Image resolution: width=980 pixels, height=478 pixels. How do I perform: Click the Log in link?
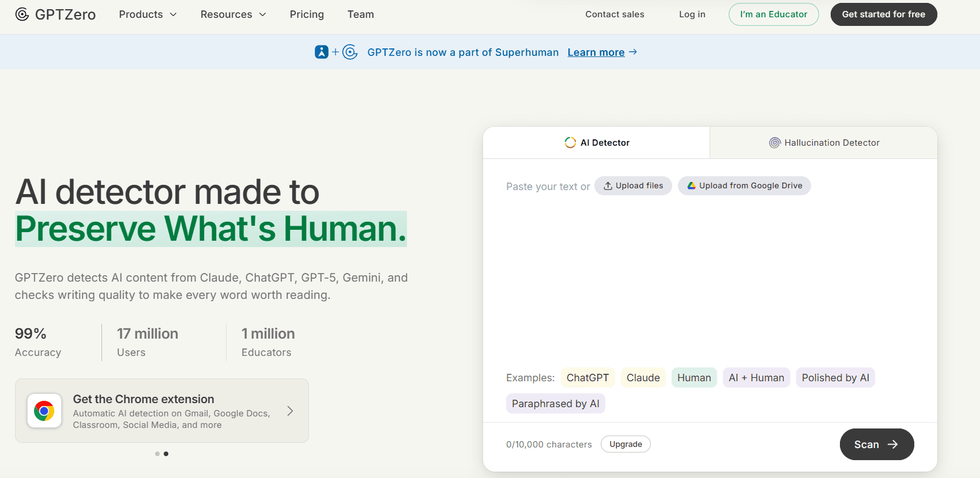coord(692,14)
